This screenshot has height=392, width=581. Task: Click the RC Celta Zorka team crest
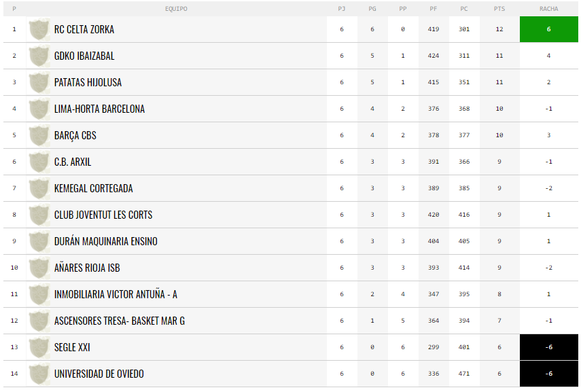pos(39,29)
